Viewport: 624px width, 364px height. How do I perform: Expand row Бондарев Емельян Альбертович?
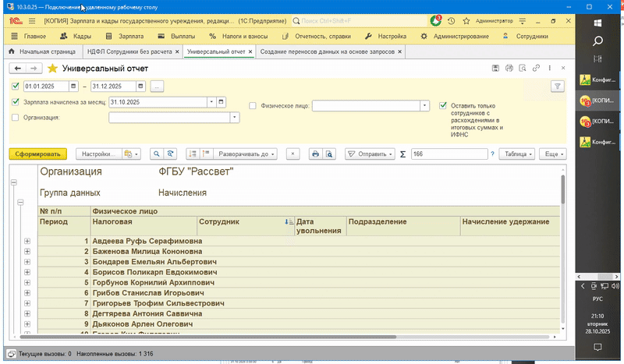tap(27, 262)
